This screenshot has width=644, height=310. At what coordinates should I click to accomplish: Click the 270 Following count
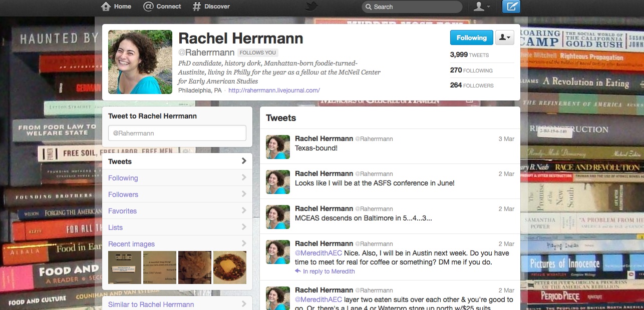tap(471, 70)
